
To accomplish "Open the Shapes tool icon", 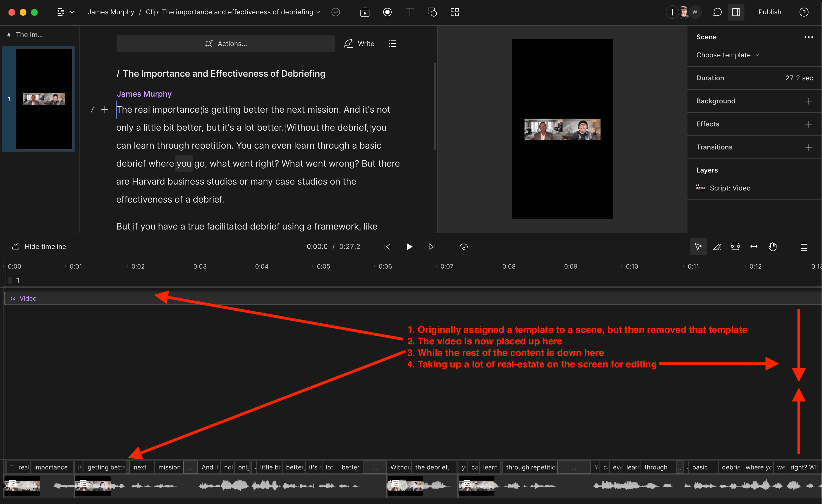I will 432,12.
